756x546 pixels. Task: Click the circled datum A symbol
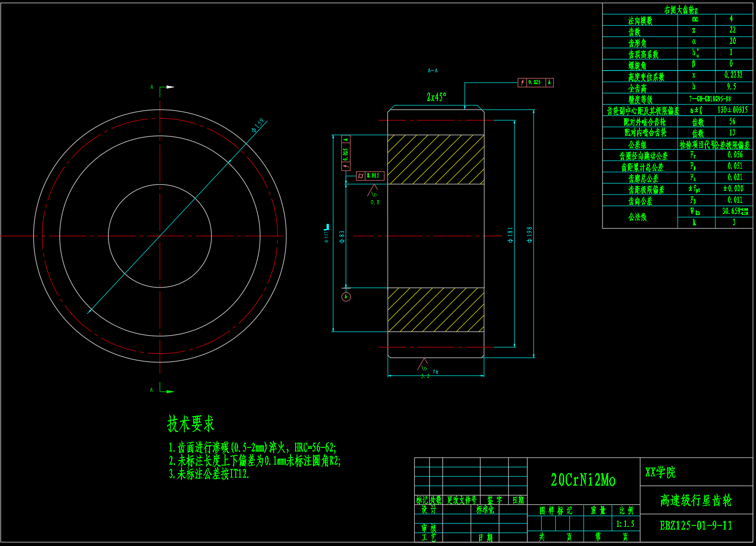pos(346,297)
